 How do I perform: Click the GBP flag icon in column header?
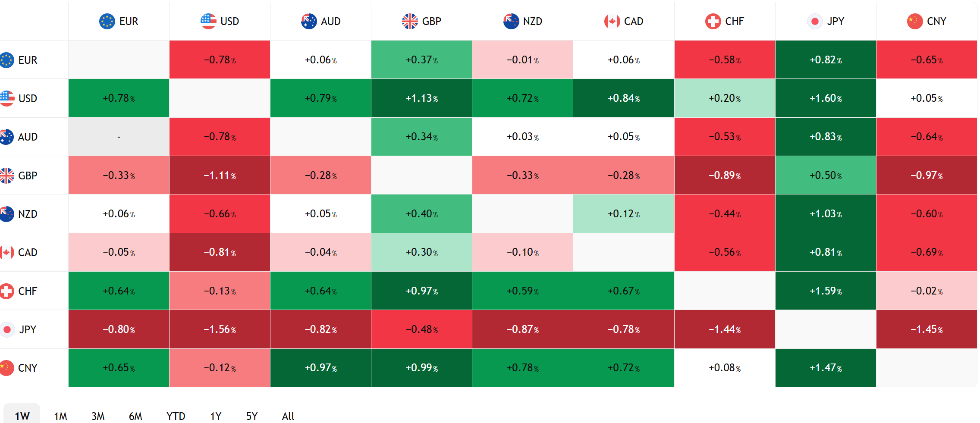point(410,21)
